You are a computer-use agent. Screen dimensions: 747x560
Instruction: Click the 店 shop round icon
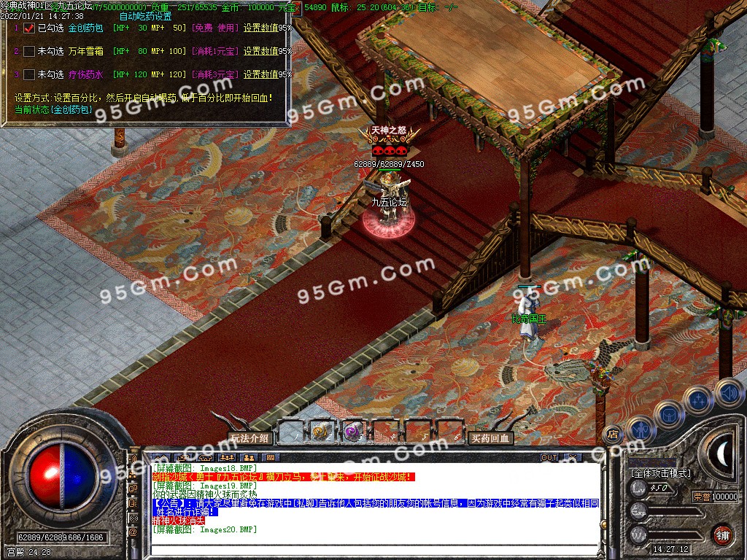pyautogui.click(x=613, y=435)
